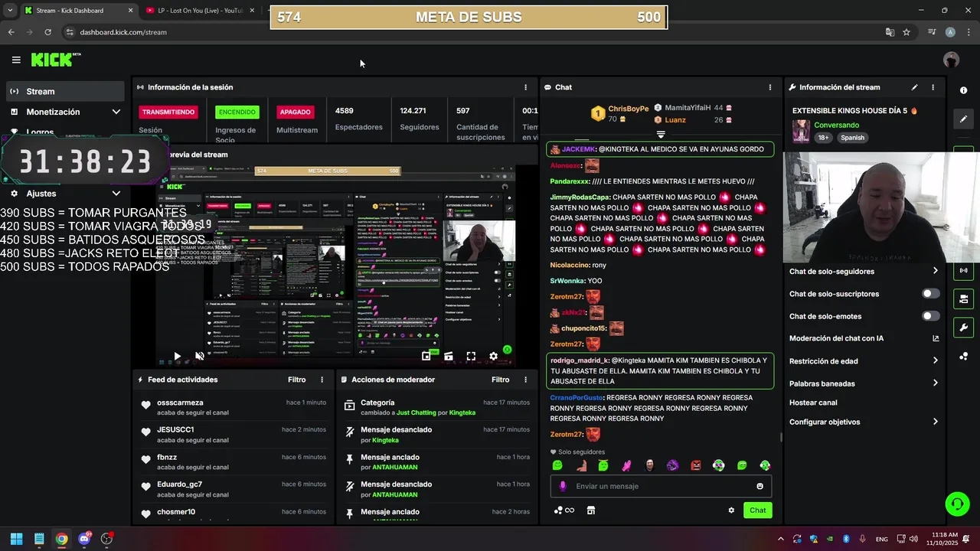980x551 pixels.
Task: Open Moderación del chat con IA external link
Action: pyautogui.click(x=936, y=338)
